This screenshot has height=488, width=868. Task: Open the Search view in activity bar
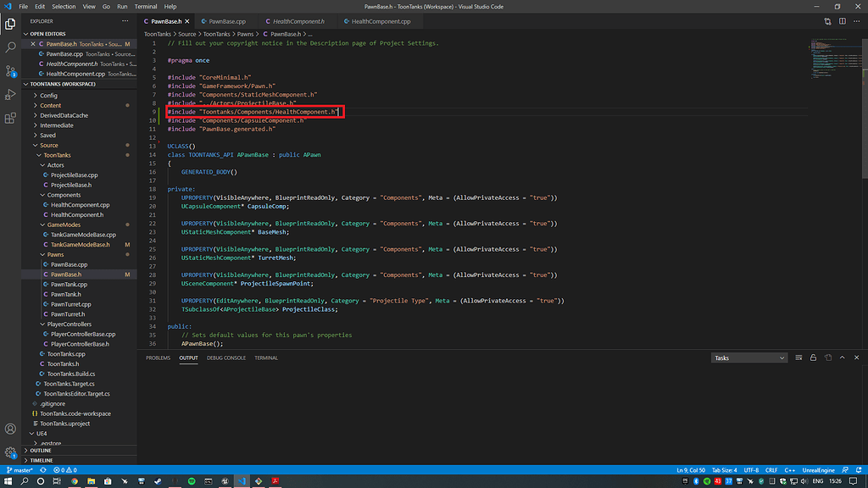click(10, 47)
